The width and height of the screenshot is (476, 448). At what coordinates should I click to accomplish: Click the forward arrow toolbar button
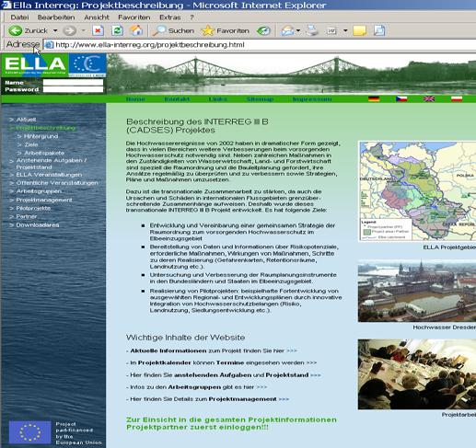(70, 30)
